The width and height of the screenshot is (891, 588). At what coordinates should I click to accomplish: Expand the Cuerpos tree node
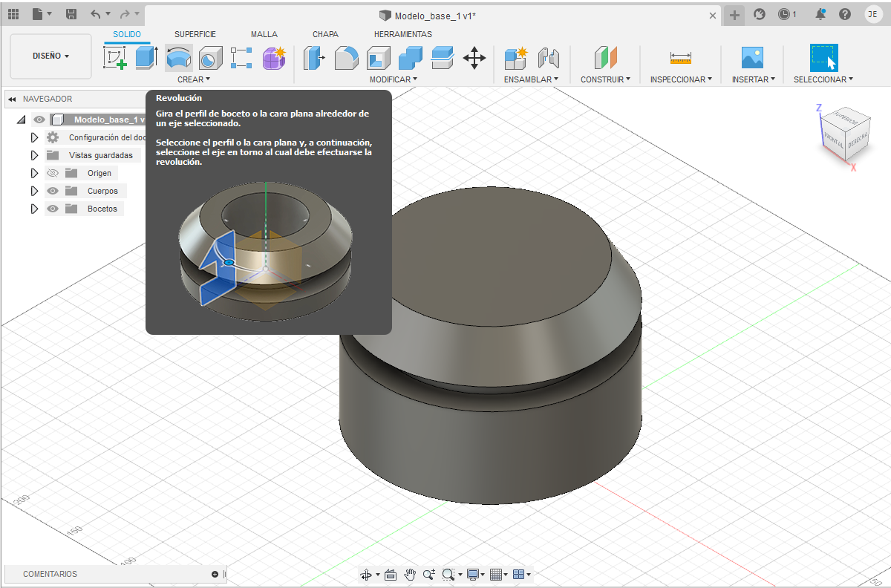(34, 191)
